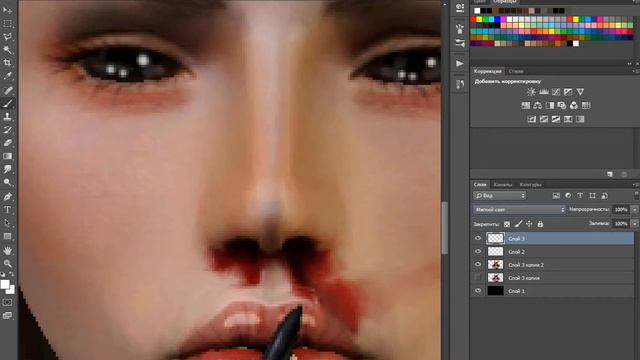Select the Dodge tool

(7, 182)
